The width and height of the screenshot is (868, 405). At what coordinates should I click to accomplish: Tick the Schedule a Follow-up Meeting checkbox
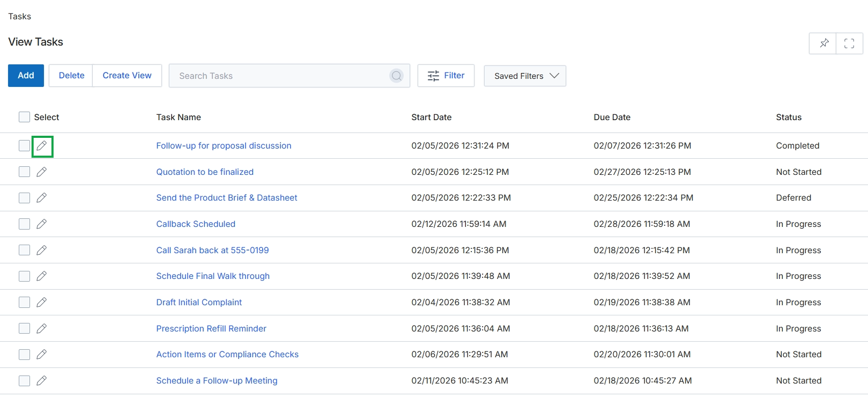(24, 380)
